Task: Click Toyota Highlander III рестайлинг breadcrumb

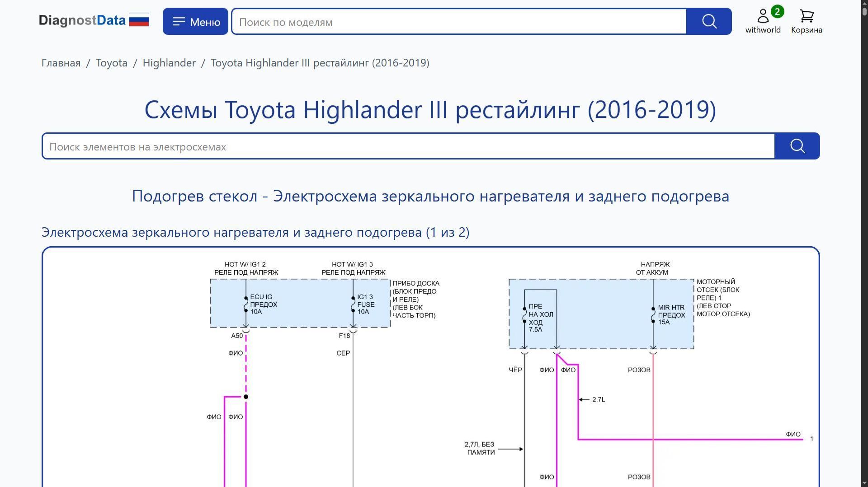Action: [320, 63]
